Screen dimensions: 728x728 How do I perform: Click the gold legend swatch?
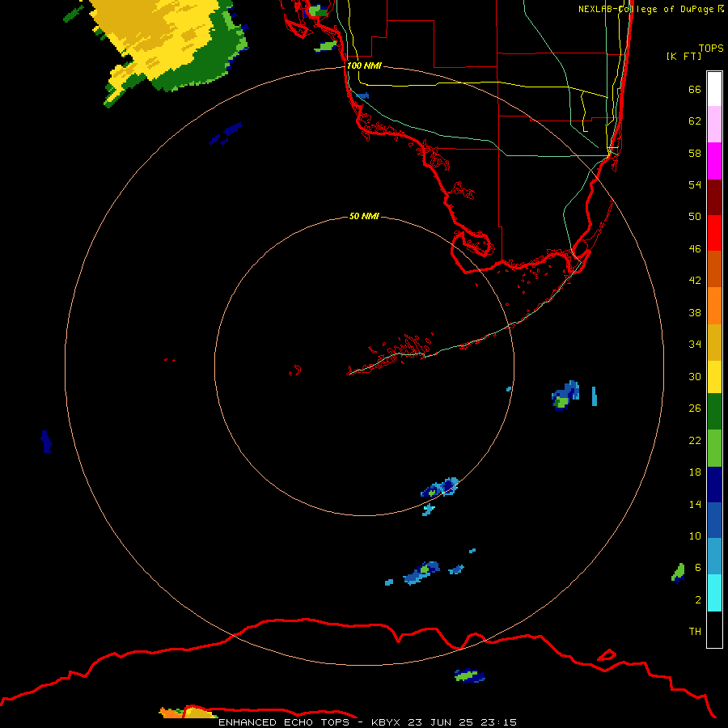pyautogui.click(x=714, y=342)
